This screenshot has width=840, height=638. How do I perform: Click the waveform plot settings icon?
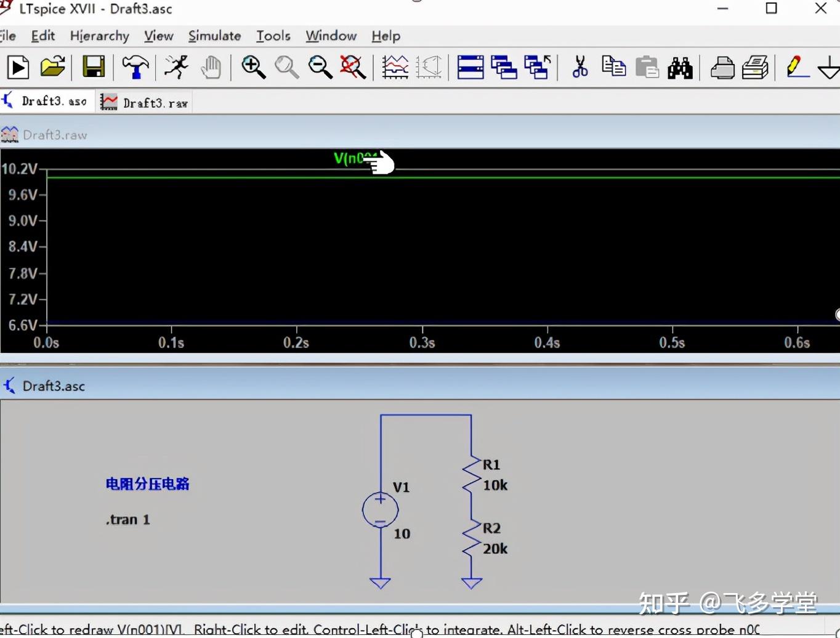tap(395, 67)
